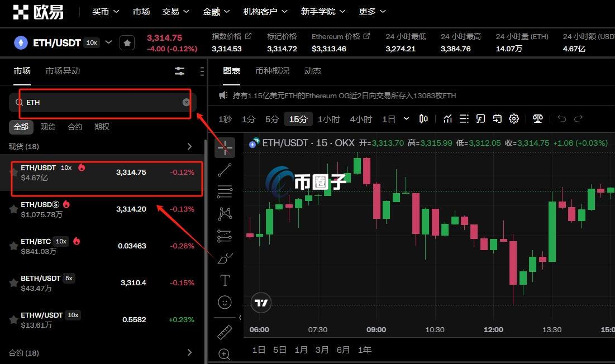Screen dimensions: 615x364
Task: Open the chart indicators icon
Action: pyautogui.click(x=447, y=118)
